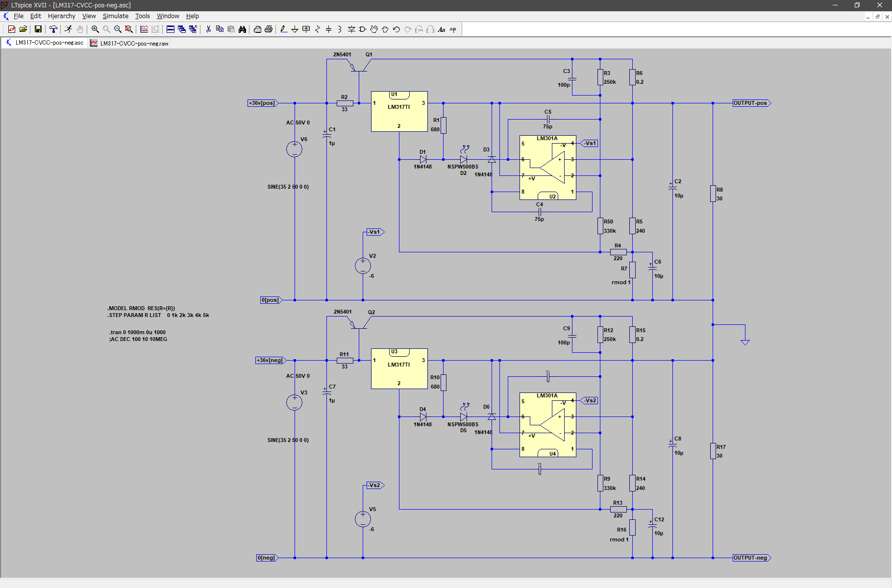The image size is (892, 588).
Task: Open the Component picker gate icon
Action: (363, 29)
